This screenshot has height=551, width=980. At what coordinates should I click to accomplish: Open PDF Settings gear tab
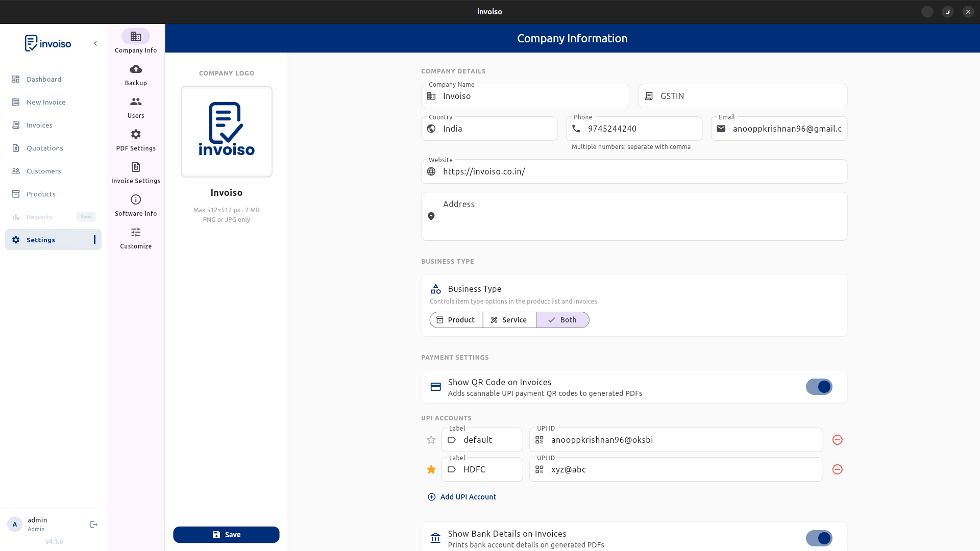click(136, 140)
